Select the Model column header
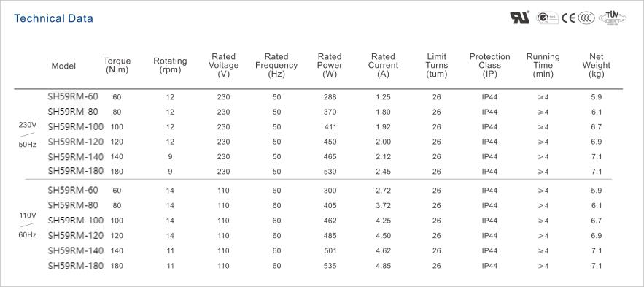 coord(63,66)
